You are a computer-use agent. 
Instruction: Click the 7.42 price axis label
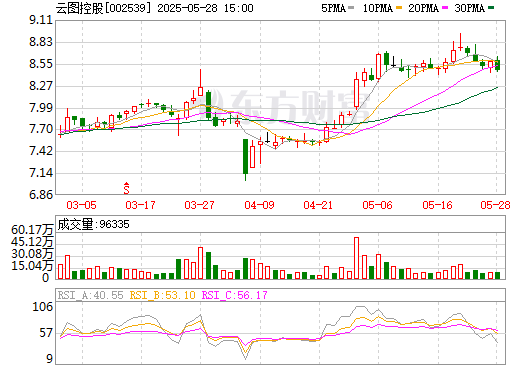click(x=41, y=151)
